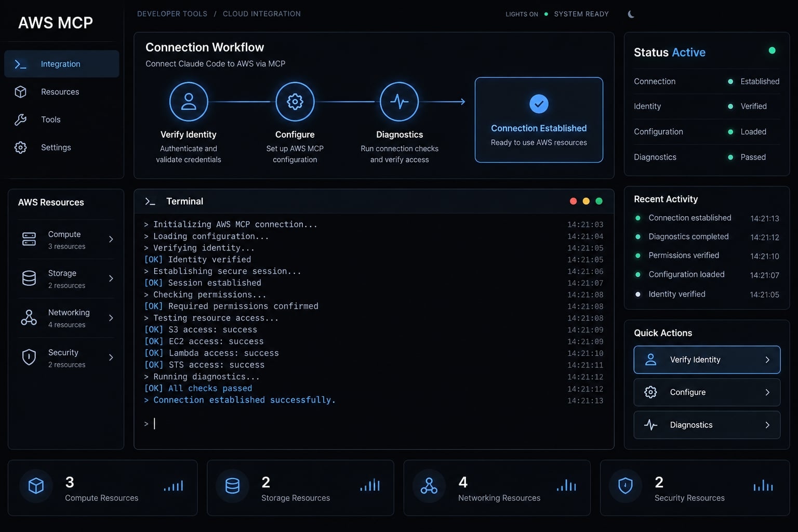The image size is (798, 532).
Task: Click the yellow terminal window dot
Action: (586, 201)
